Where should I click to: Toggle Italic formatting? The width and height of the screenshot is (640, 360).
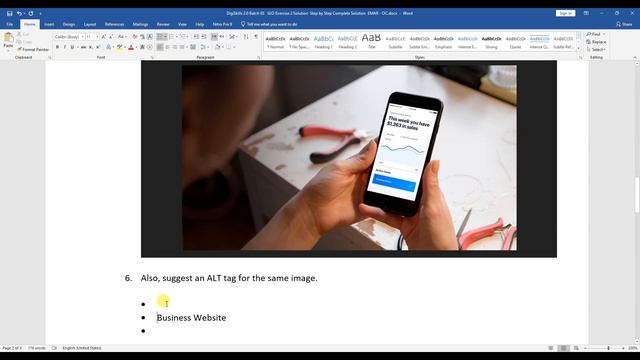(64, 47)
